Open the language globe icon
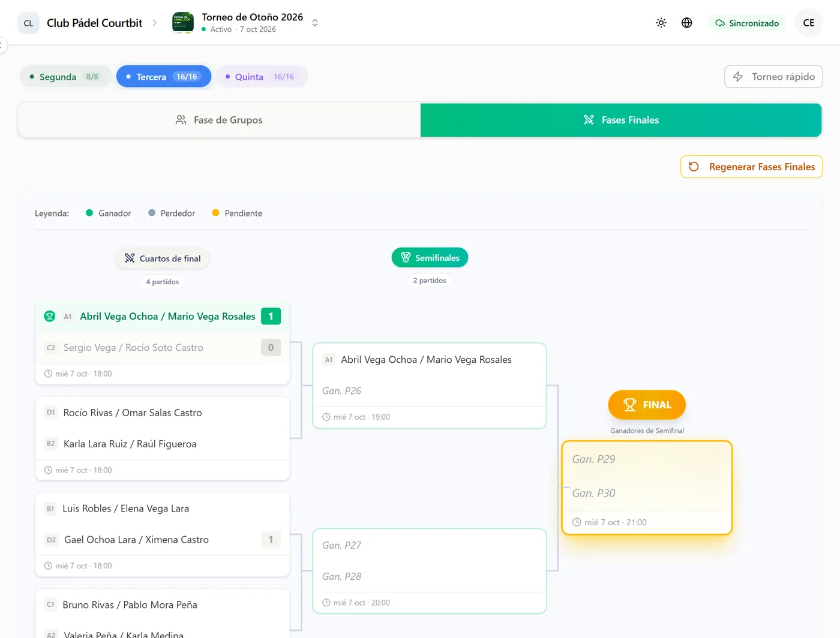Viewport: 840px width, 638px height. pyautogui.click(x=686, y=23)
